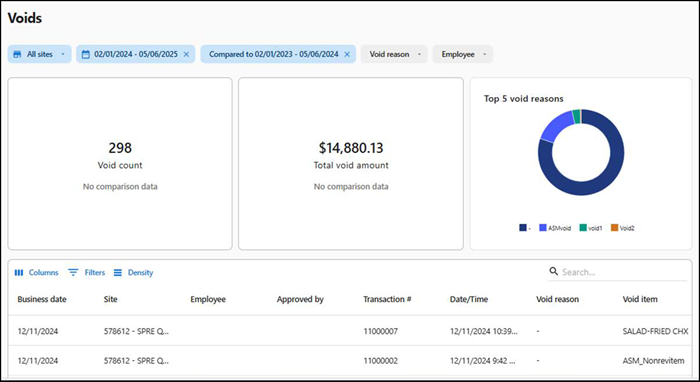Image resolution: width=700 pixels, height=382 pixels.
Task: Click Site cell in transaction 11000007 row
Action: (136, 332)
